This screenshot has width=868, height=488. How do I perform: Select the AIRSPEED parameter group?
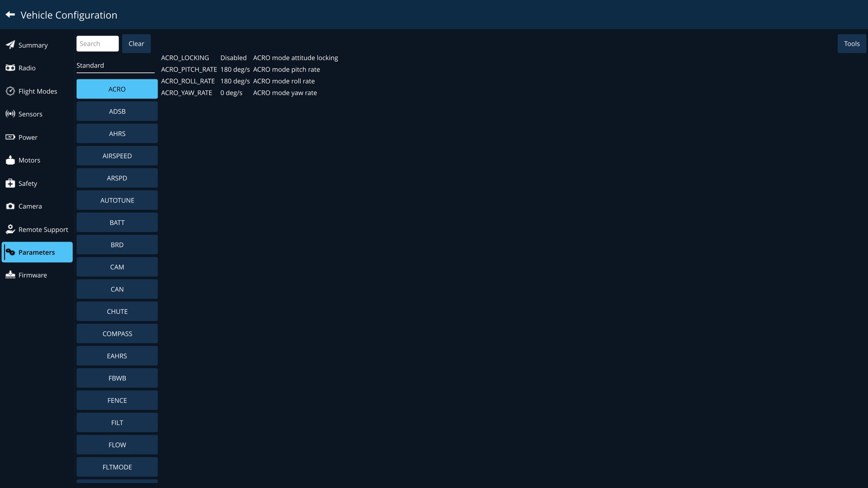(x=117, y=156)
